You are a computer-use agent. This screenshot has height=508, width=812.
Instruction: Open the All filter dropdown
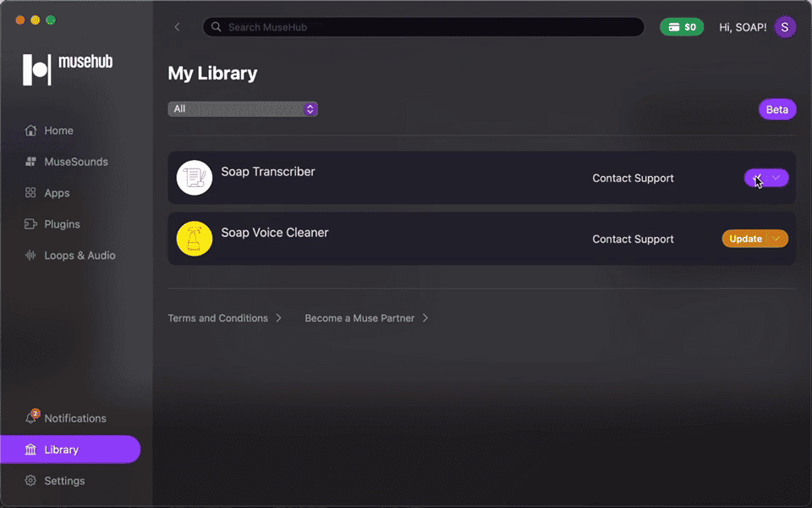point(243,108)
